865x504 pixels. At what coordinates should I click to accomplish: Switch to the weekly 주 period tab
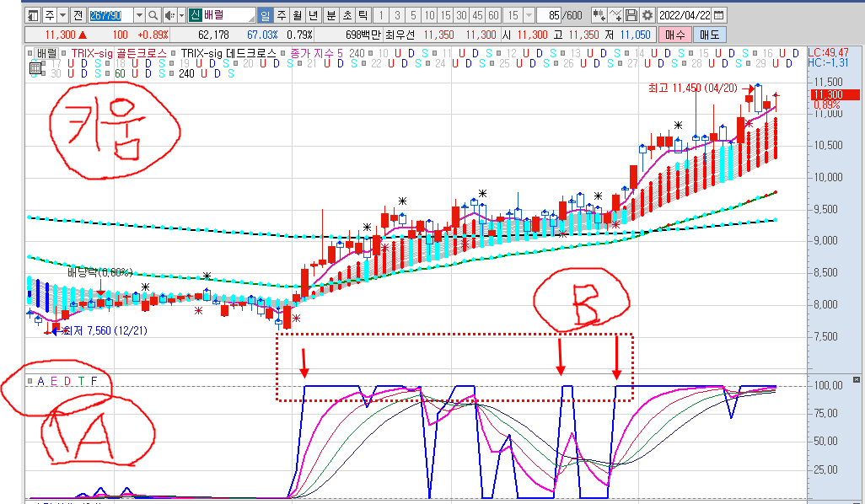coord(281,15)
